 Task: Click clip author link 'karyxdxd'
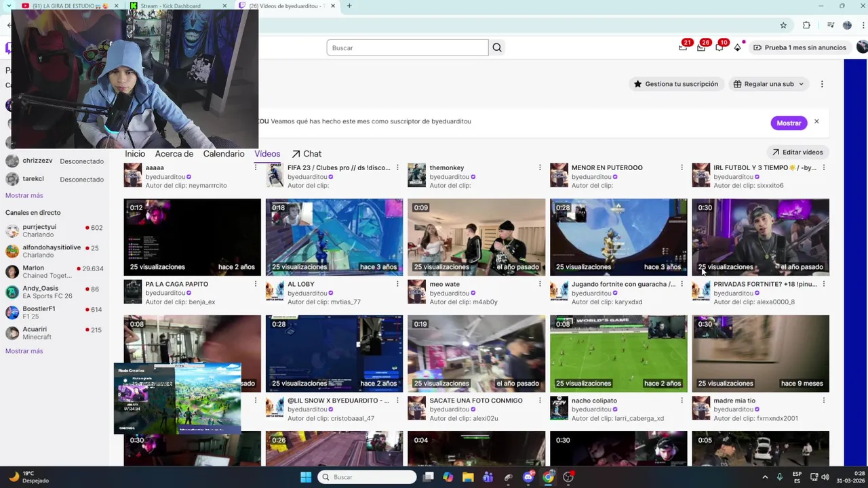point(629,302)
